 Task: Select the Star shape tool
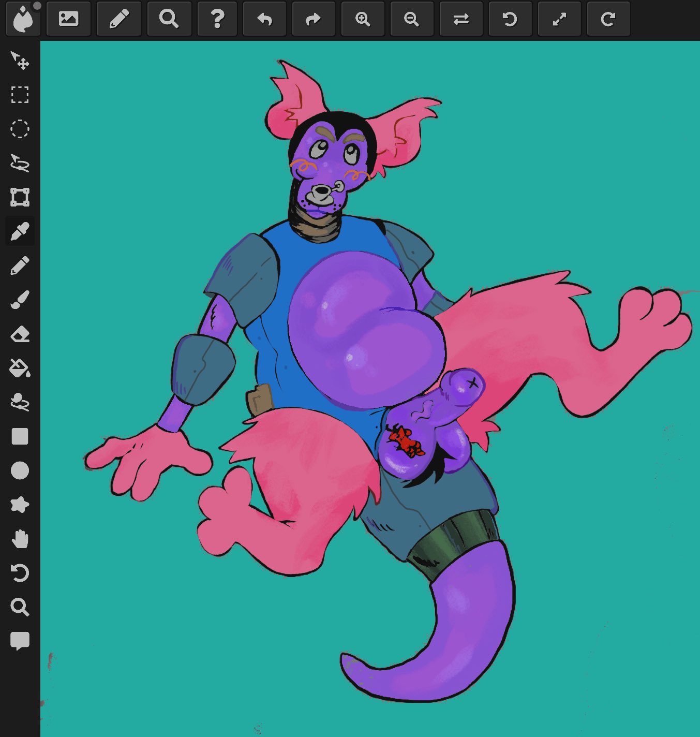[x=20, y=505]
